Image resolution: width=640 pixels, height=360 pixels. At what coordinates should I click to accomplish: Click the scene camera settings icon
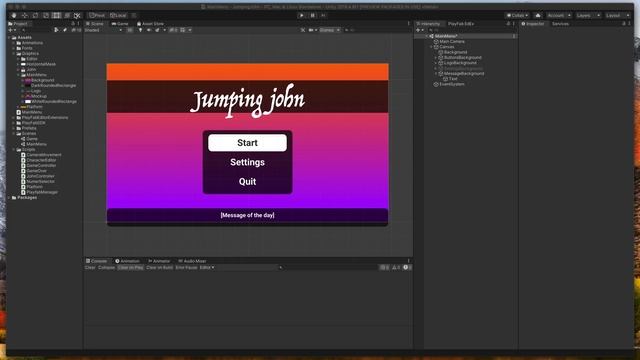[x=312, y=30]
